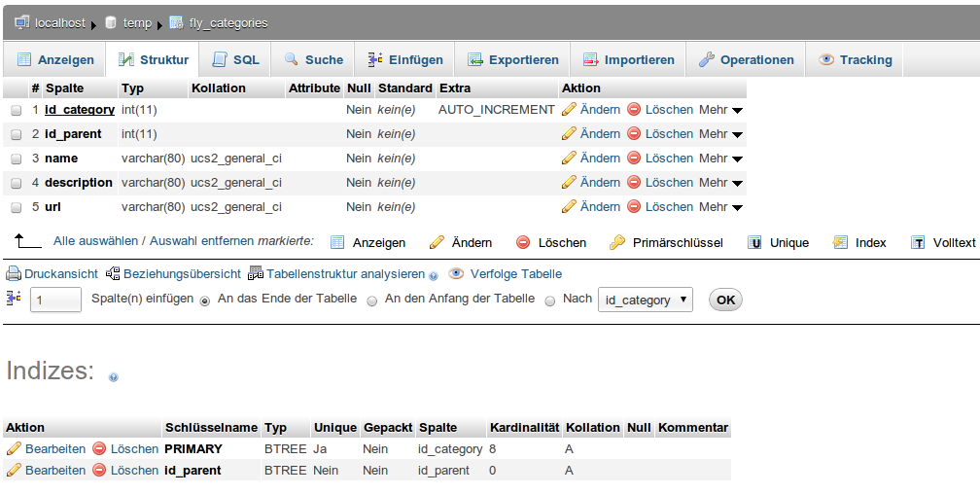Open the Exportieren tab
980x495 pixels.
513,59
